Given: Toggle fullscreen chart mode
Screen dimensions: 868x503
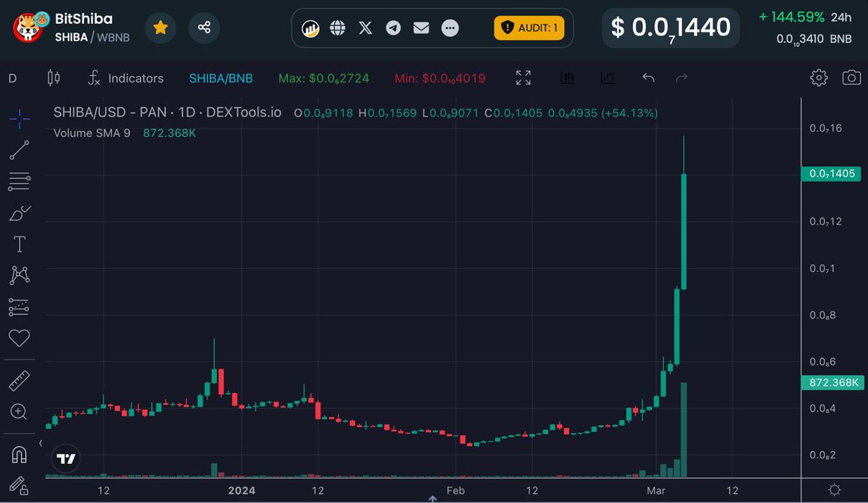Looking at the screenshot, I should (x=523, y=77).
